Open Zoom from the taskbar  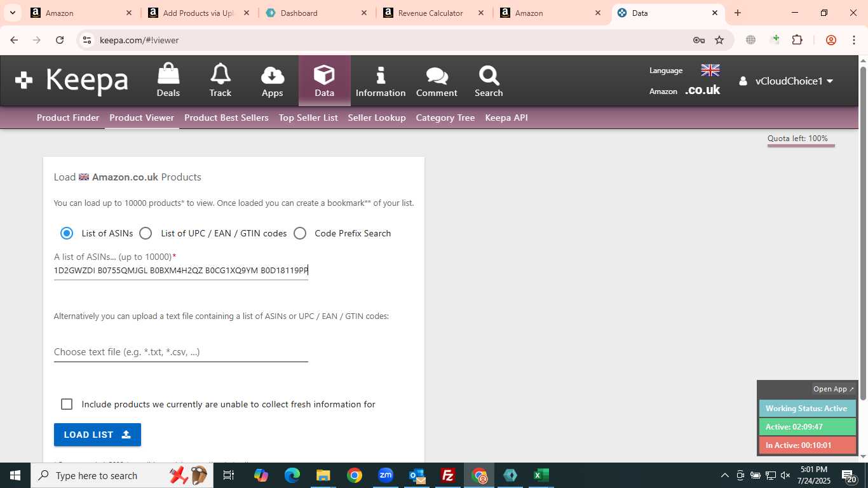pyautogui.click(x=386, y=475)
